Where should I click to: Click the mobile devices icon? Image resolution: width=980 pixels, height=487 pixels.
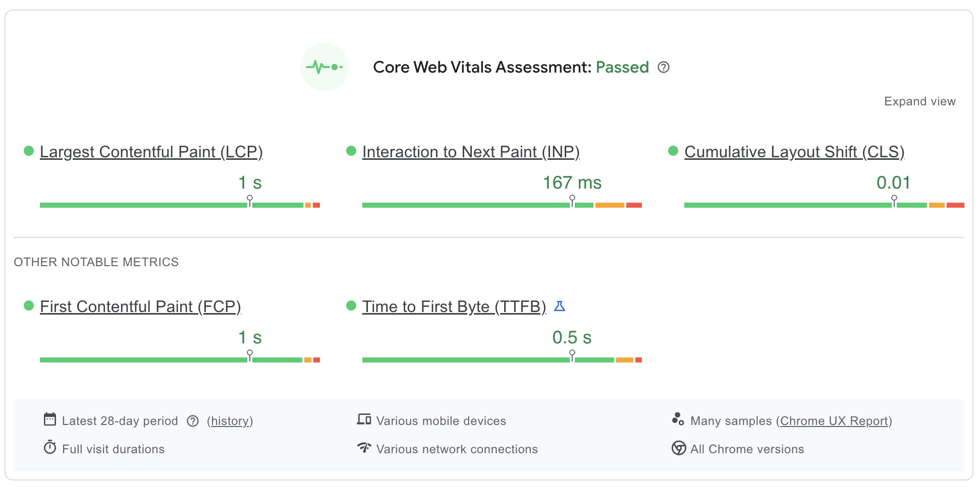pos(364,419)
